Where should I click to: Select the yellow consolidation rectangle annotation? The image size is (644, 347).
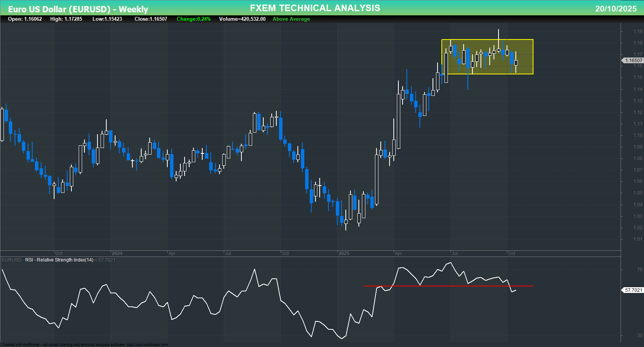[487, 57]
